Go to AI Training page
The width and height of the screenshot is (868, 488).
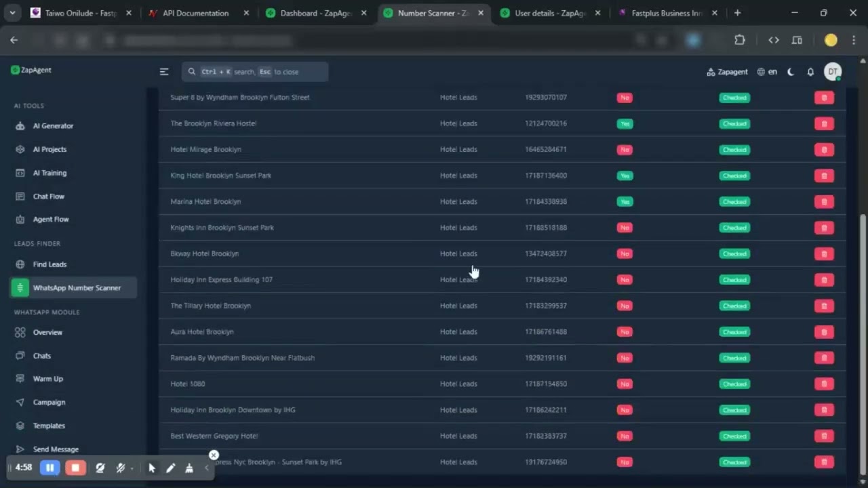50,173
